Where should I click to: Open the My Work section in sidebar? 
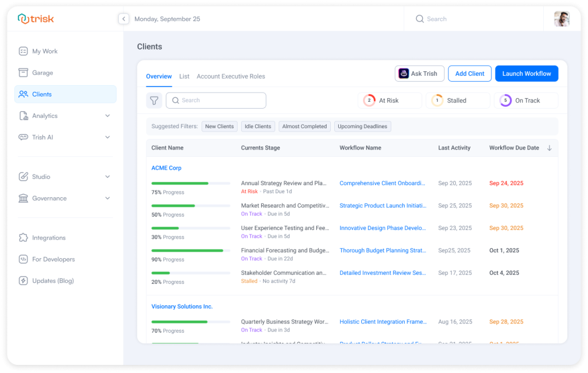click(x=44, y=51)
